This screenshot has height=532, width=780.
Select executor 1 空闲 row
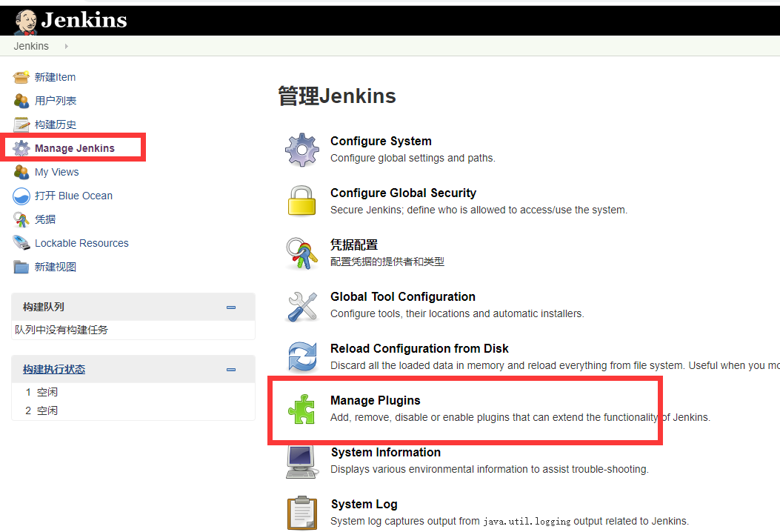point(133,392)
